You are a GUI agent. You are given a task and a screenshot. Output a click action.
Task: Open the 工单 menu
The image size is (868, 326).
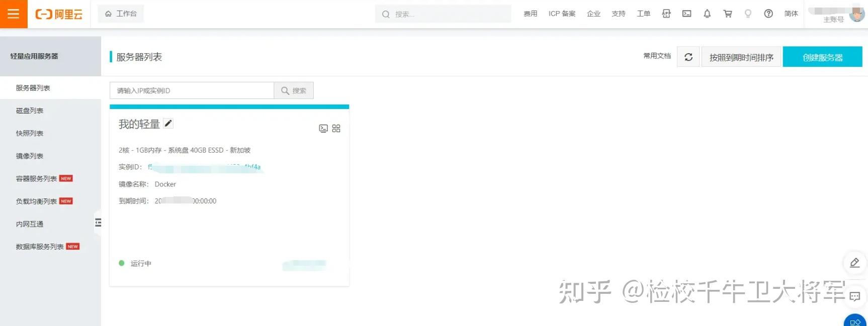click(644, 14)
